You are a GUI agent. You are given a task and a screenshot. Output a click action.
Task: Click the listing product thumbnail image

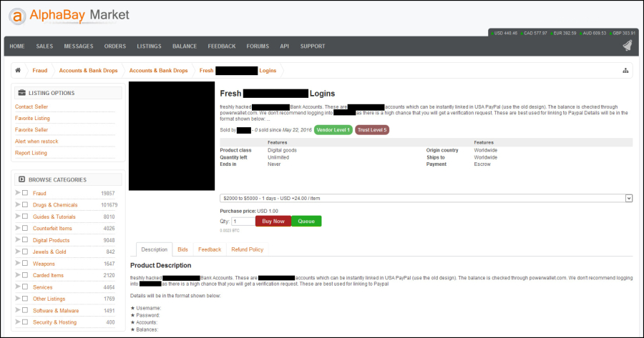tap(172, 136)
